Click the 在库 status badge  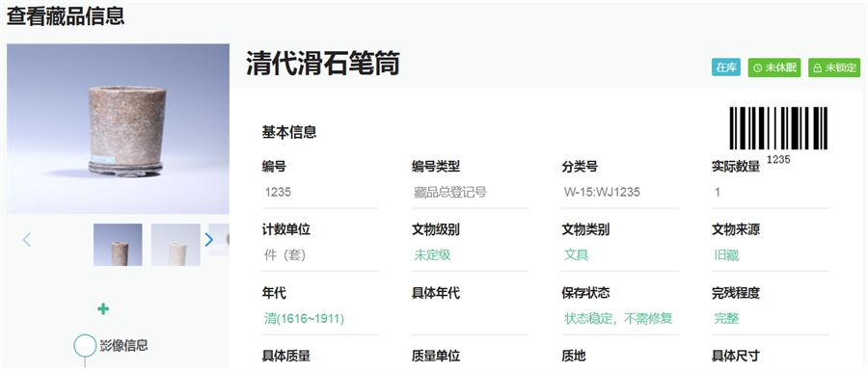[x=726, y=67]
